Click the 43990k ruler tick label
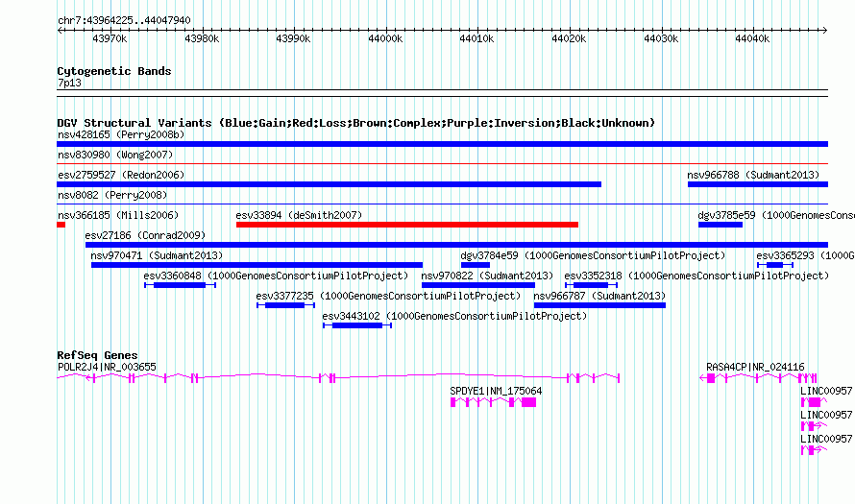855x504 pixels. (293, 38)
